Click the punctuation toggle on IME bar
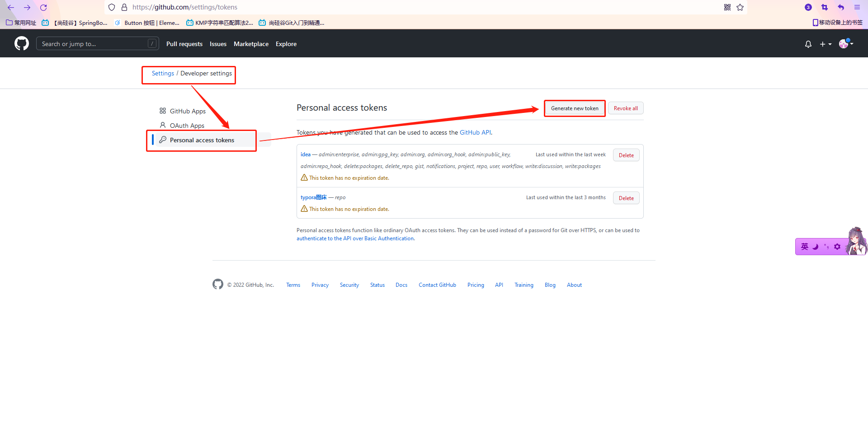 pyautogui.click(x=826, y=247)
